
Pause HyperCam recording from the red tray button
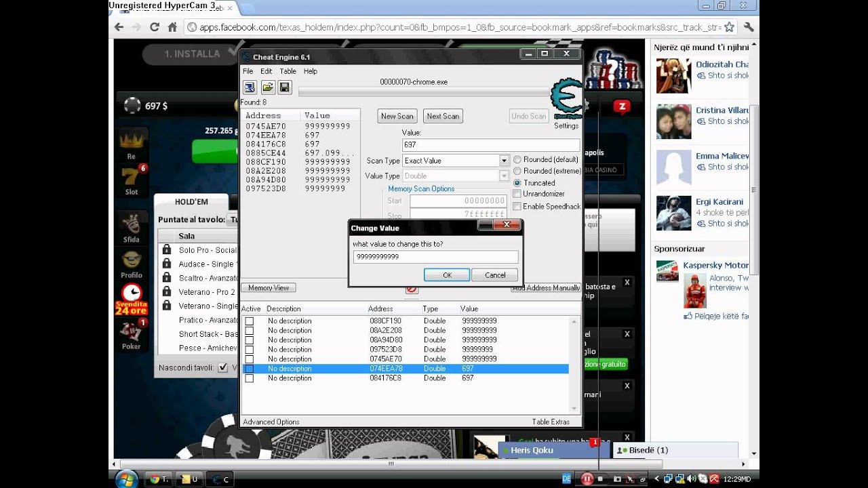pyautogui.click(x=587, y=479)
